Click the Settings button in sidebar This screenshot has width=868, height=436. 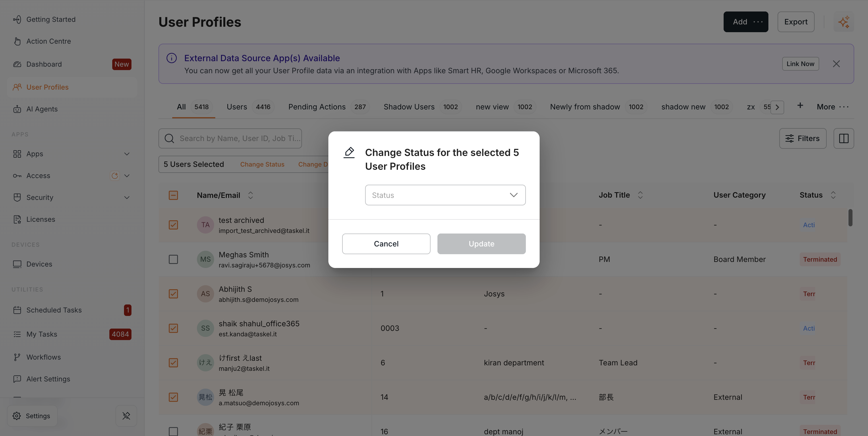click(32, 416)
